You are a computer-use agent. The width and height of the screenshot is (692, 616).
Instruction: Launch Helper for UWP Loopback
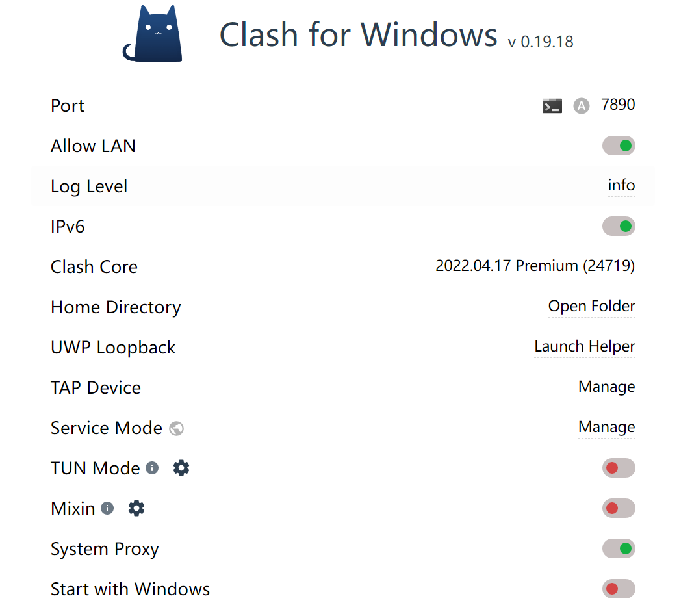click(x=584, y=346)
